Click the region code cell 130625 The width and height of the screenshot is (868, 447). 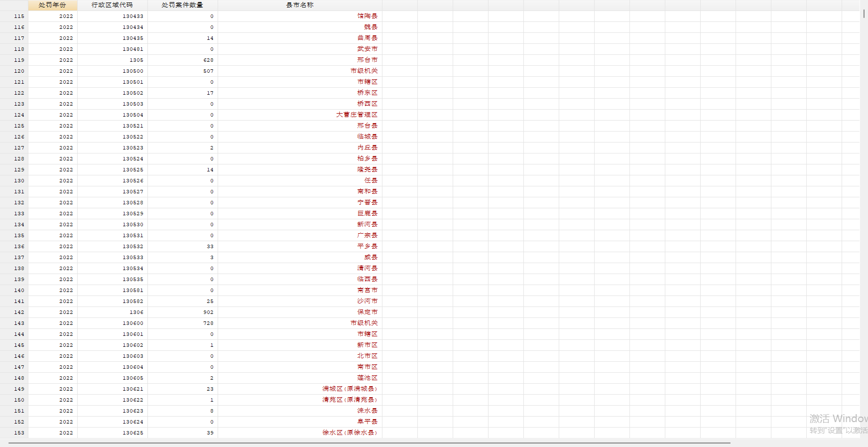tap(113, 433)
